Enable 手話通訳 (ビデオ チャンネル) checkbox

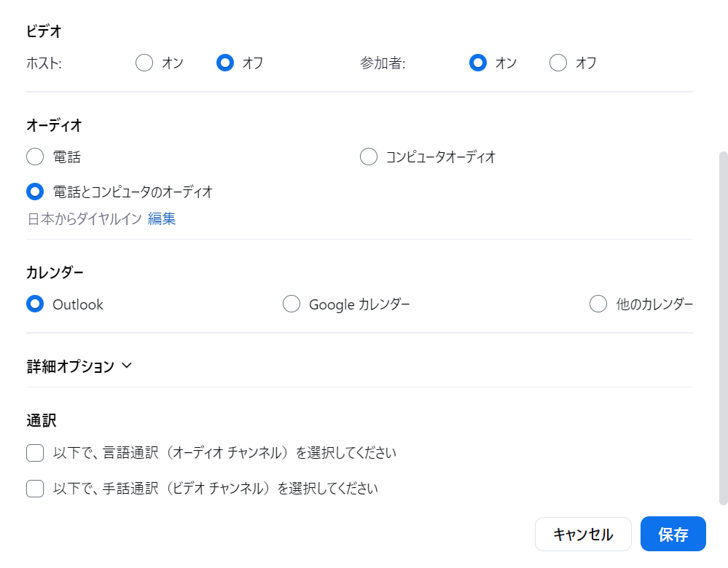pos(35,489)
